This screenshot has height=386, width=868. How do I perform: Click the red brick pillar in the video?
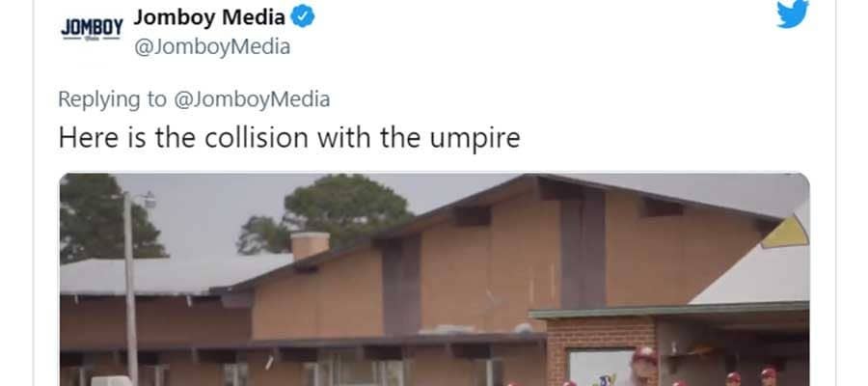click(601, 351)
